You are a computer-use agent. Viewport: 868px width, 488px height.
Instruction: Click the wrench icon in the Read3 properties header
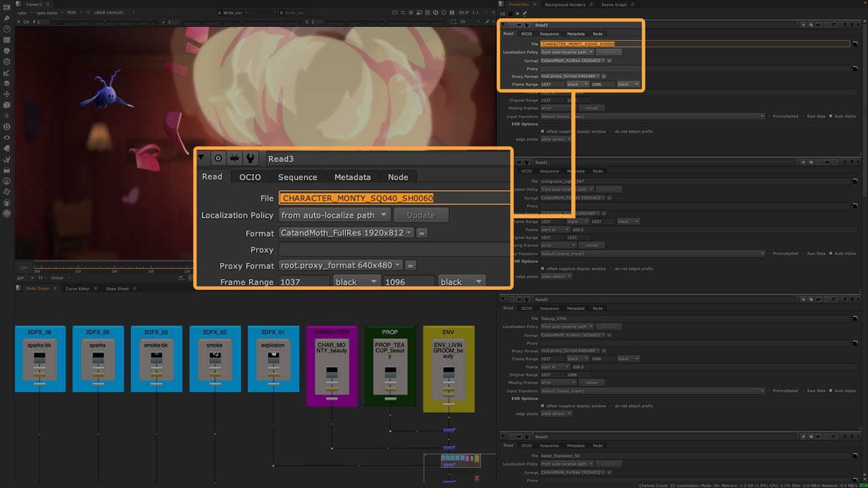click(x=250, y=158)
